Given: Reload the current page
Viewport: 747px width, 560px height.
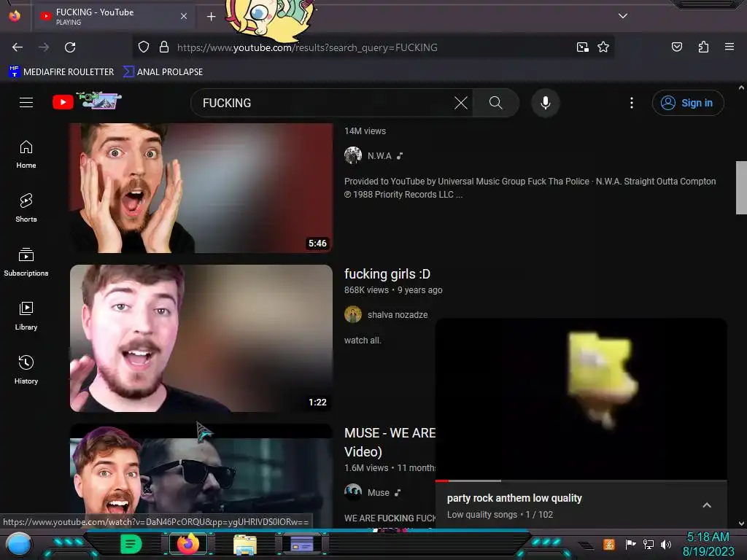Looking at the screenshot, I should [70, 47].
